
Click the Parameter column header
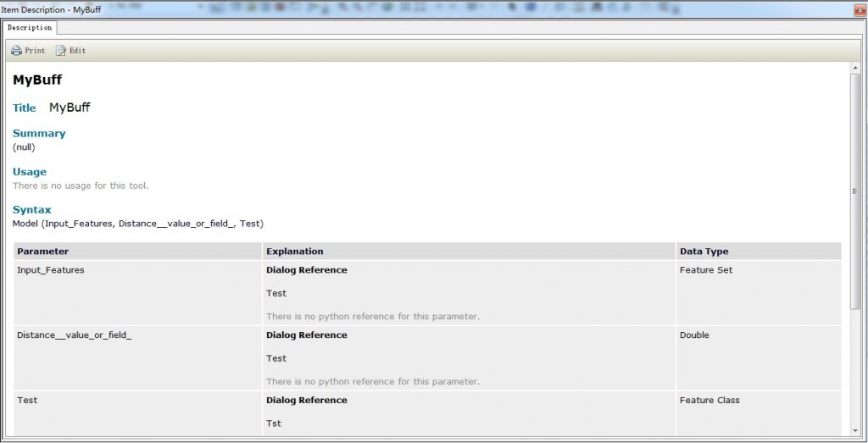pyautogui.click(x=43, y=252)
